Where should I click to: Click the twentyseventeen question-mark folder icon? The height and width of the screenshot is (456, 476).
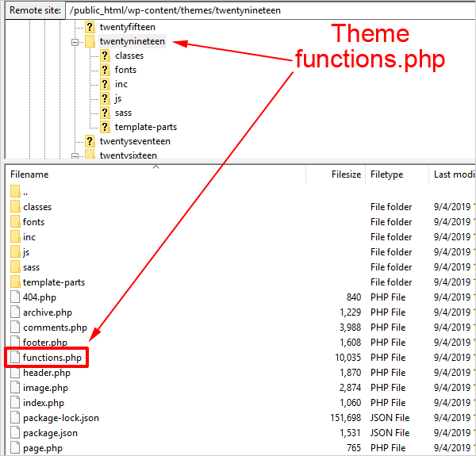point(90,141)
